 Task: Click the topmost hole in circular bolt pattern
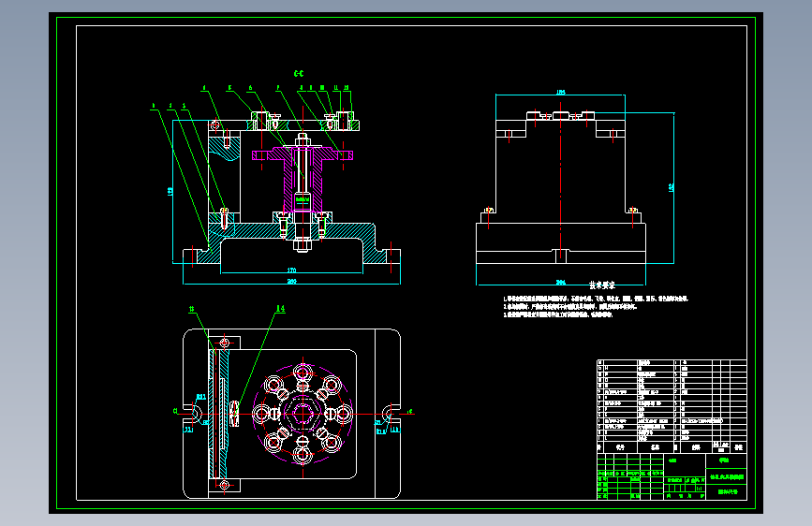click(303, 373)
